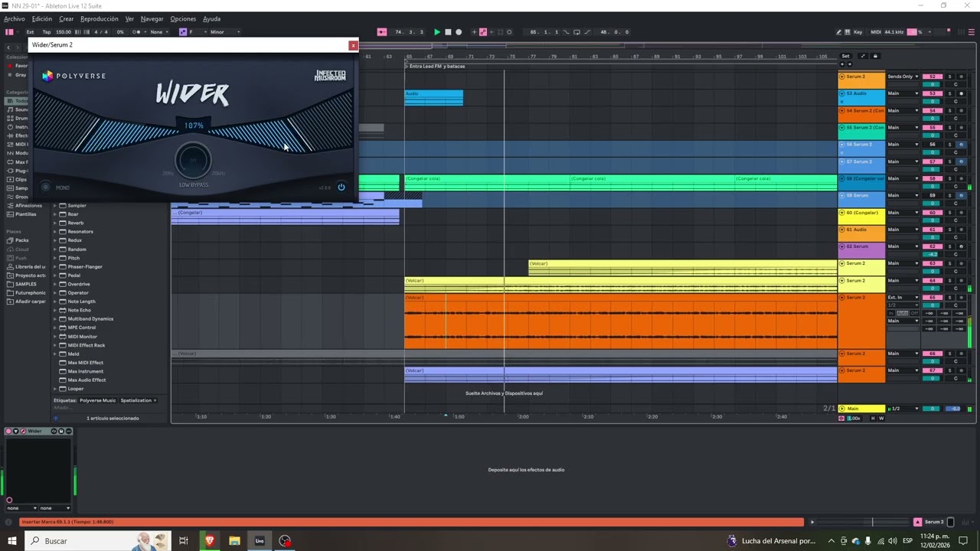Open the Ayuda menu

211,19
